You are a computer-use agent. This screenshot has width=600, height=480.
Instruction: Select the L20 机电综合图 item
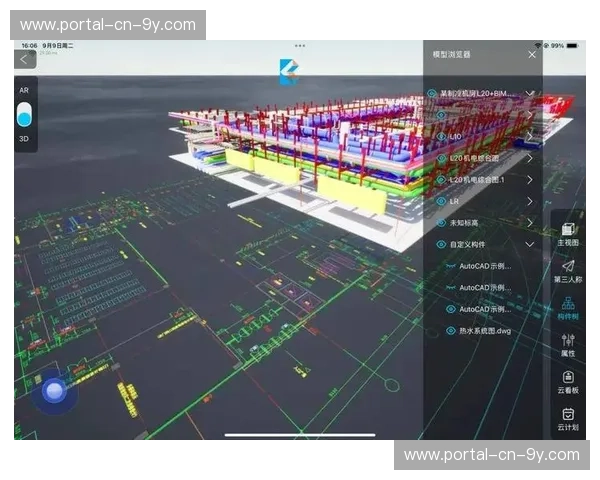point(477,158)
